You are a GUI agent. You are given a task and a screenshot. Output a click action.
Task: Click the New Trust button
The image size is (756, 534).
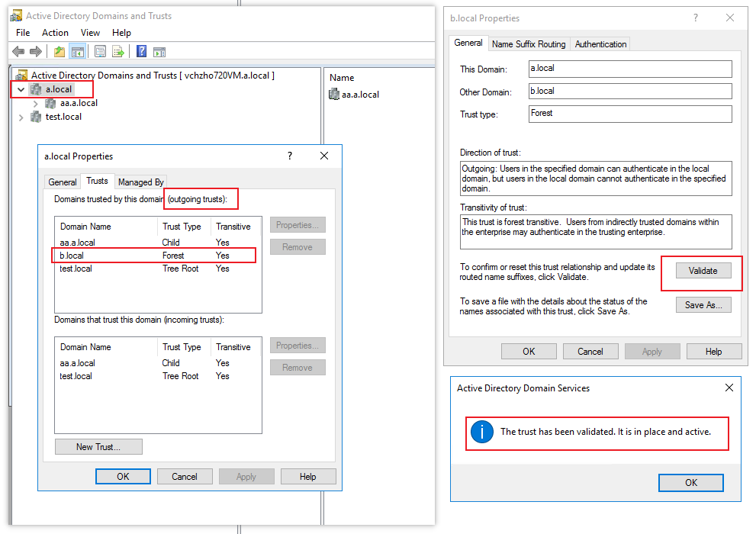tap(98, 447)
